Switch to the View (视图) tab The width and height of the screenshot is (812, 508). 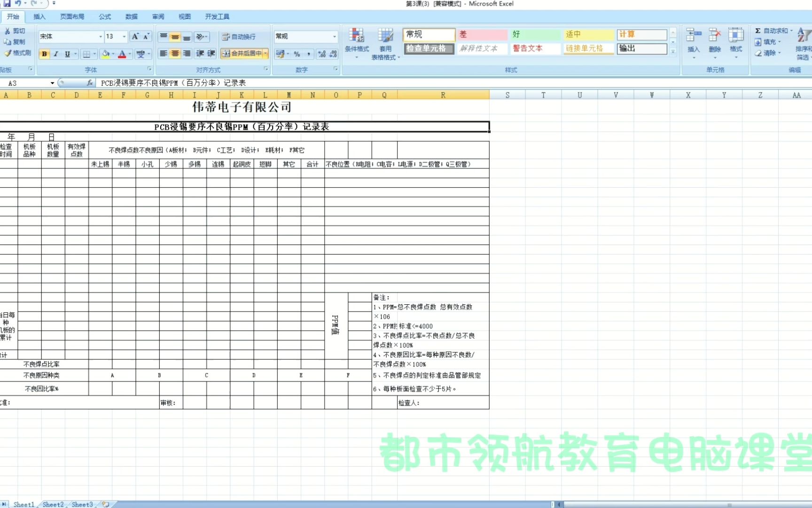(185, 16)
